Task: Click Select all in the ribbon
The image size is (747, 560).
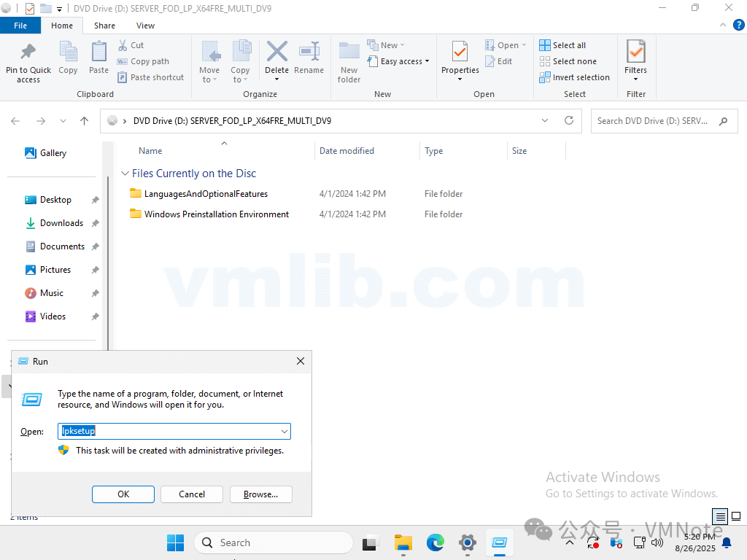Action: coord(562,45)
